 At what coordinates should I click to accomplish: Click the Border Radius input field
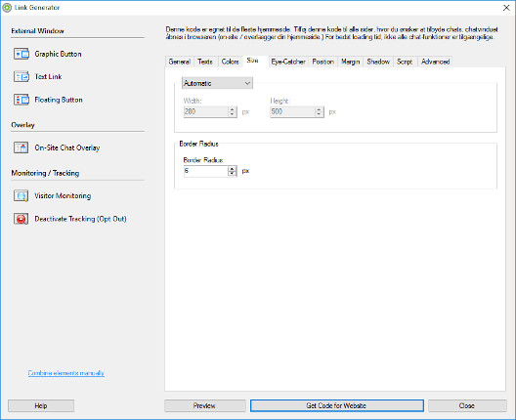point(205,171)
